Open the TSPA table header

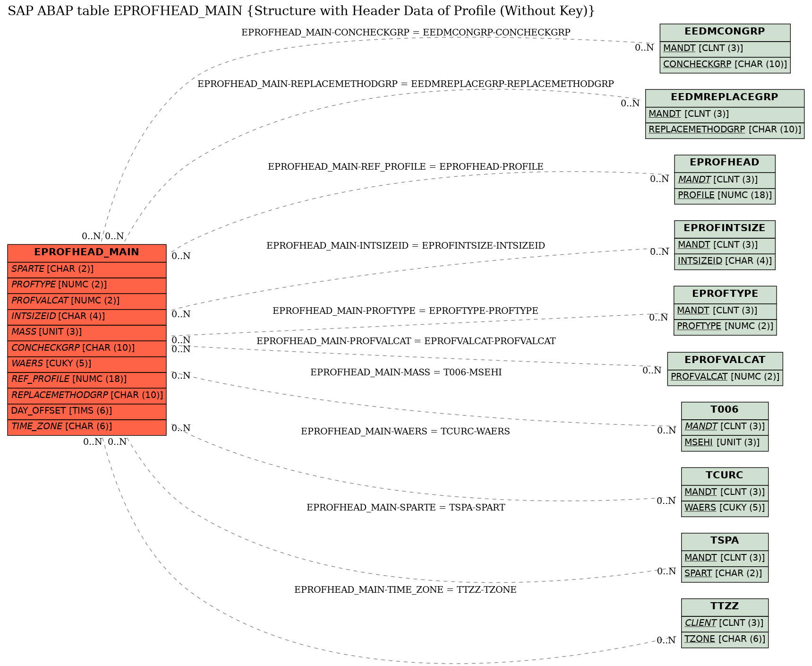click(725, 541)
